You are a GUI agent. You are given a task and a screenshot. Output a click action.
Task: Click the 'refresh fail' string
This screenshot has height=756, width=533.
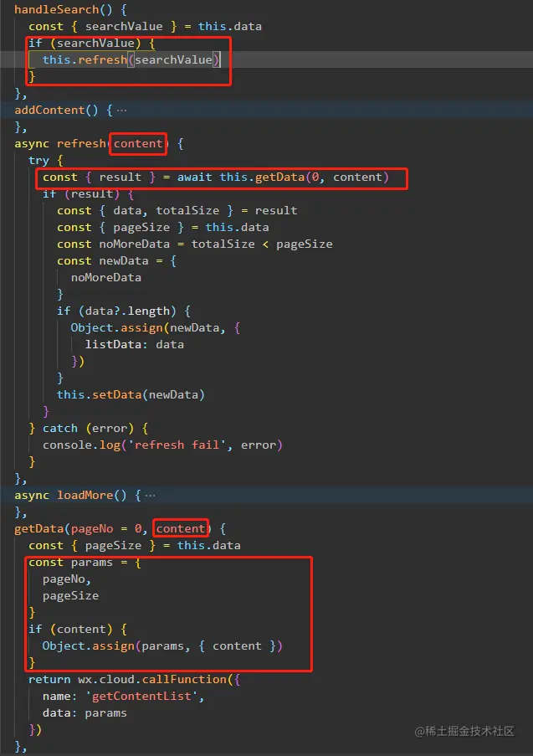click(177, 445)
